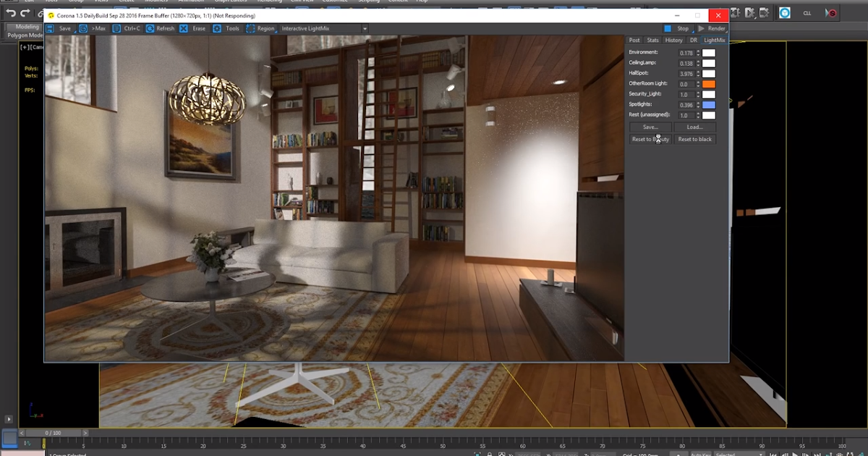Click the LightMix Save... button
This screenshot has height=456, width=868.
[x=650, y=127]
